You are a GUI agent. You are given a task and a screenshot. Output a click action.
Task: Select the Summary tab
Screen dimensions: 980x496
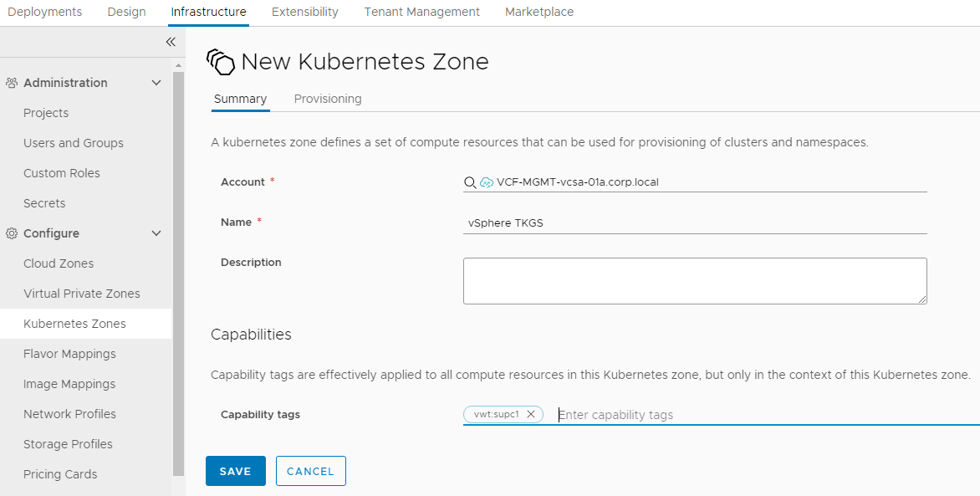click(240, 99)
